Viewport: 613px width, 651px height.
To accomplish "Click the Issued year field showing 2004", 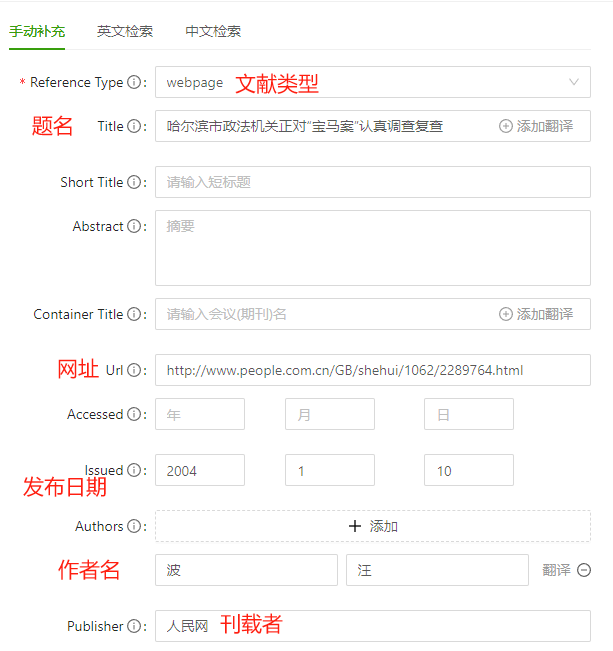I will point(200,470).
